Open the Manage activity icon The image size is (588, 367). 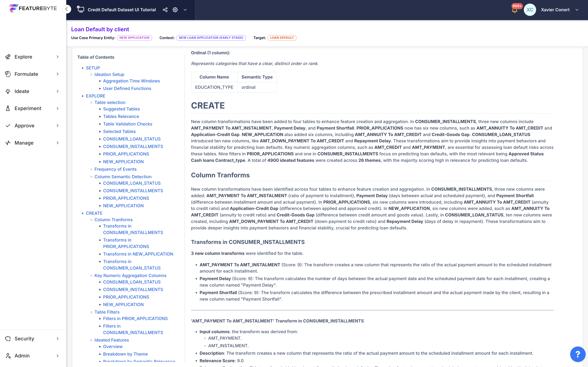(8, 143)
